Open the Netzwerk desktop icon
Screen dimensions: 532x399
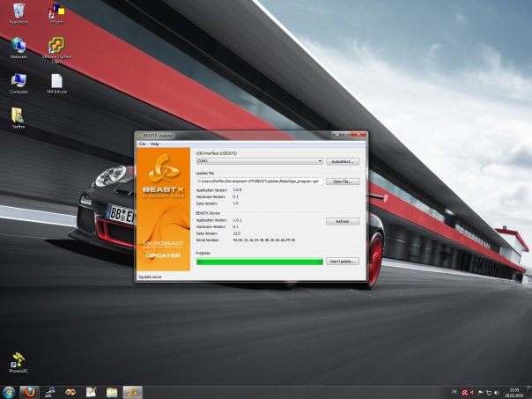18,45
